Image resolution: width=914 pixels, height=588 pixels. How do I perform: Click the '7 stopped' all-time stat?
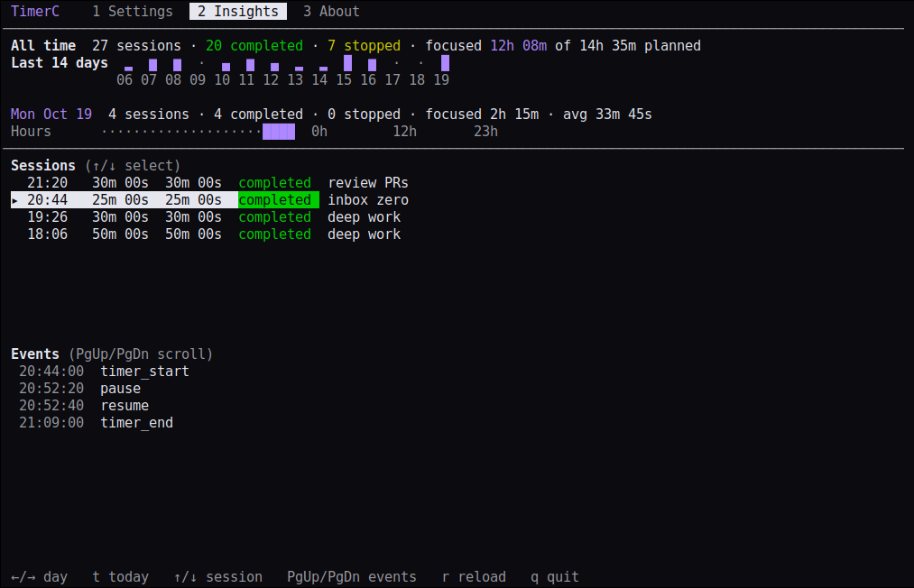click(x=364, y=45)
